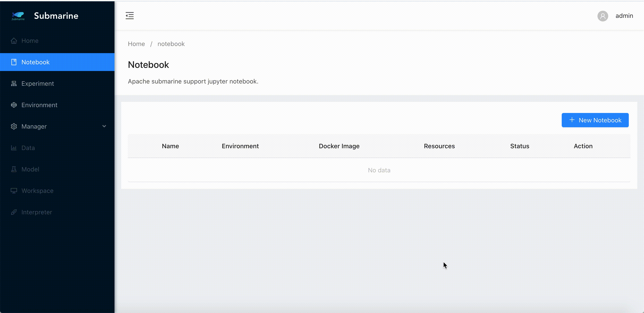Viewport: 644px width, 313px height.
Task: Click the Home house icon in sidebar
Action: tap(14, 41)
